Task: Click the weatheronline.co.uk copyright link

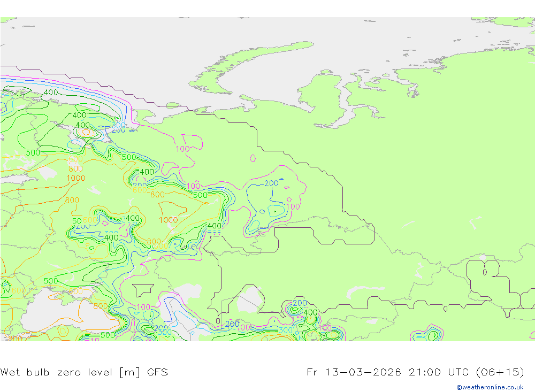Action: click(x=490, y=387)
